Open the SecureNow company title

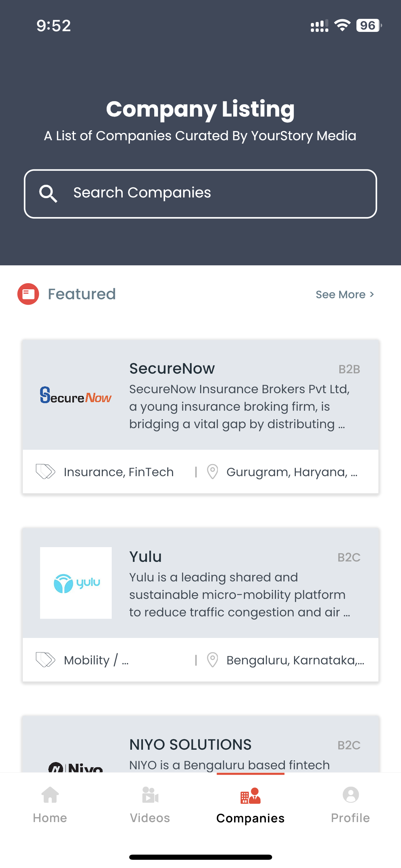click(172, 369)
